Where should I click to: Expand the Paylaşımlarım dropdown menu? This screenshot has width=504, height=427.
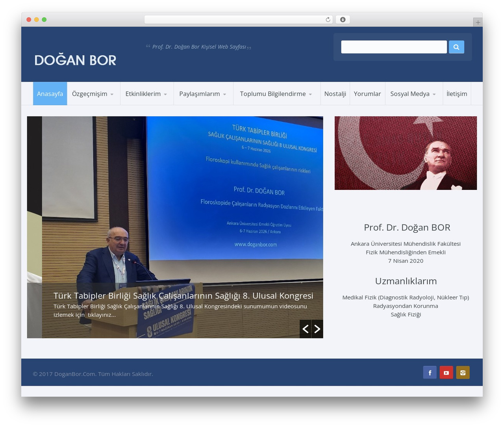point(203,94)
